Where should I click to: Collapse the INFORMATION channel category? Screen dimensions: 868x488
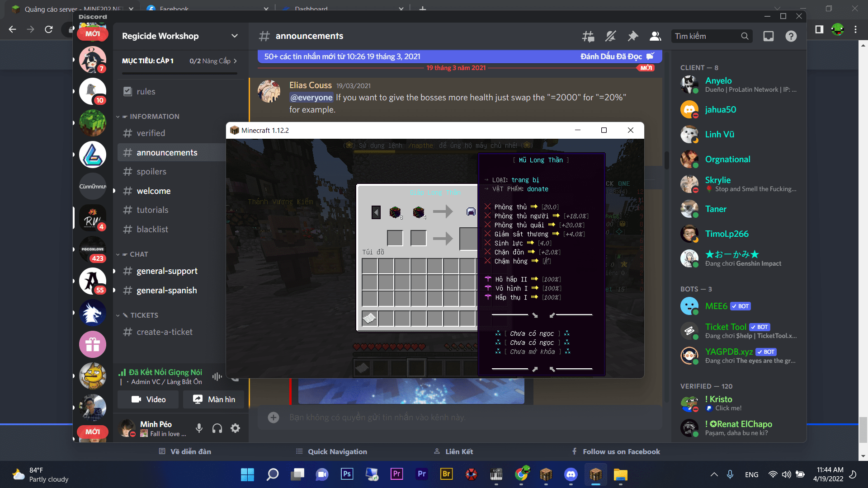click(154, 117)
